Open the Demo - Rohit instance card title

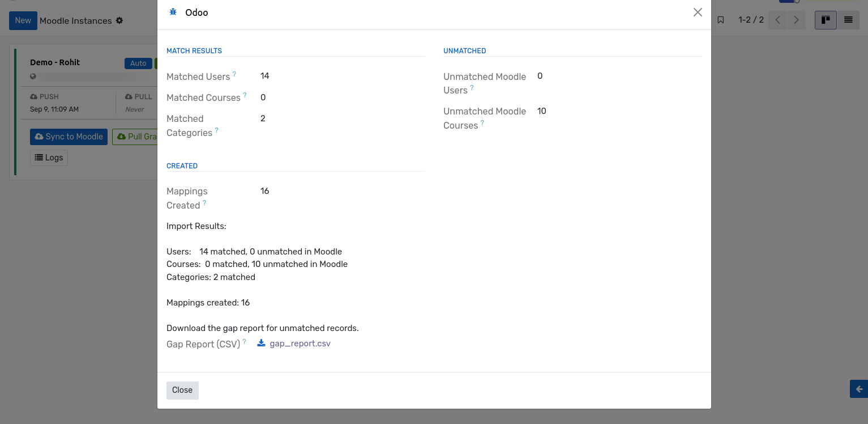(55, 62)
